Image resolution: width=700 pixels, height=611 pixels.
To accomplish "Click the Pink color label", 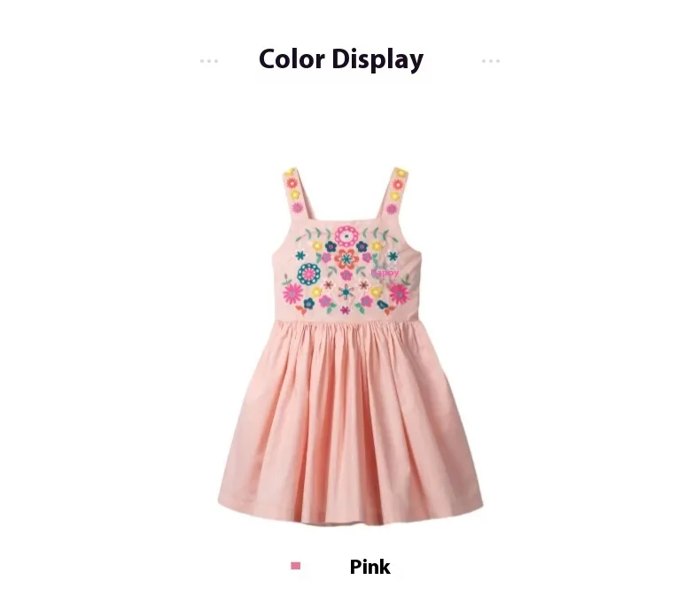I will tap(369, 567).
